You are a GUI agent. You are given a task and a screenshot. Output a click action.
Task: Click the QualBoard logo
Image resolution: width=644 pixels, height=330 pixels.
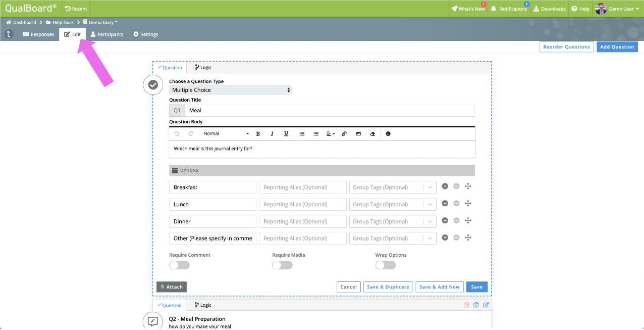click(30, 8)
